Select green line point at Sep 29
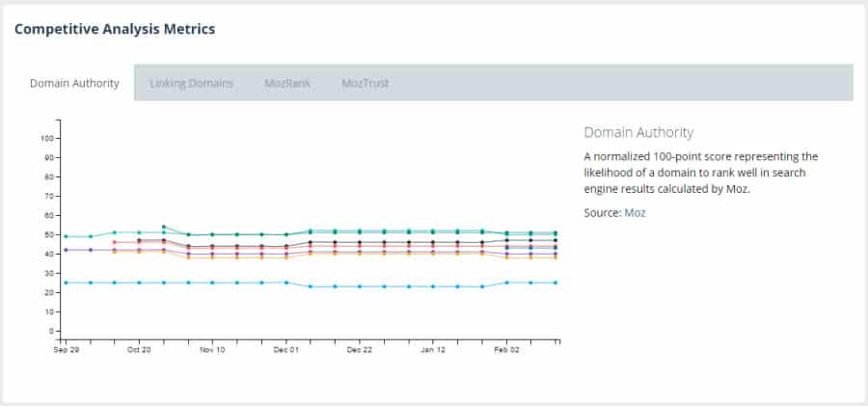Image resolution: width=868 pixels, height=406 pixels. pos(66,236)
